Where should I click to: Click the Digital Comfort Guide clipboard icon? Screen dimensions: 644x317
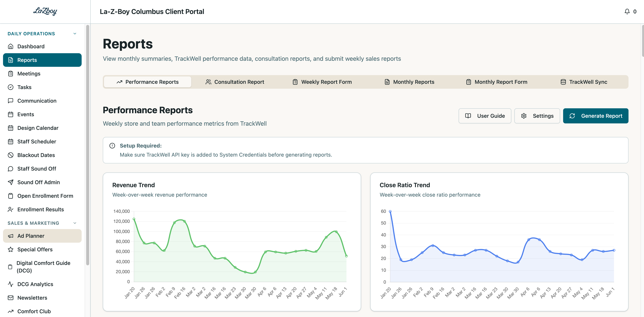coord(10,267)
